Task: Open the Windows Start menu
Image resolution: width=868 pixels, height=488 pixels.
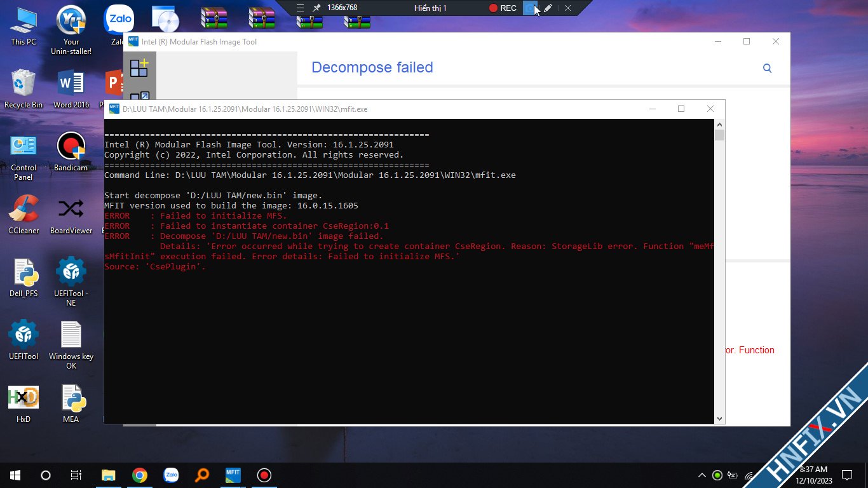Action: tap(15, 475)
